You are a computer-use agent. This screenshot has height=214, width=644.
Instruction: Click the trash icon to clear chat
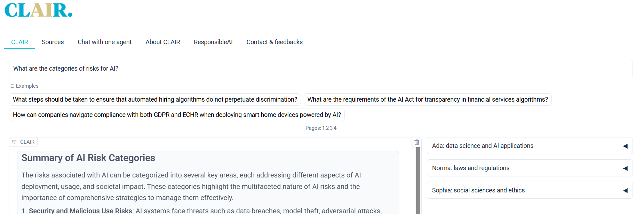416,142
